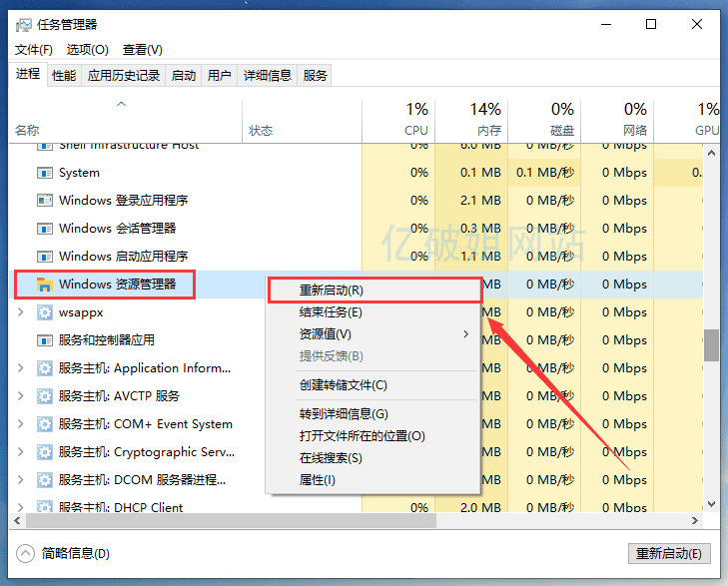Open the 查看(V) menu

[x=142, y=50]
